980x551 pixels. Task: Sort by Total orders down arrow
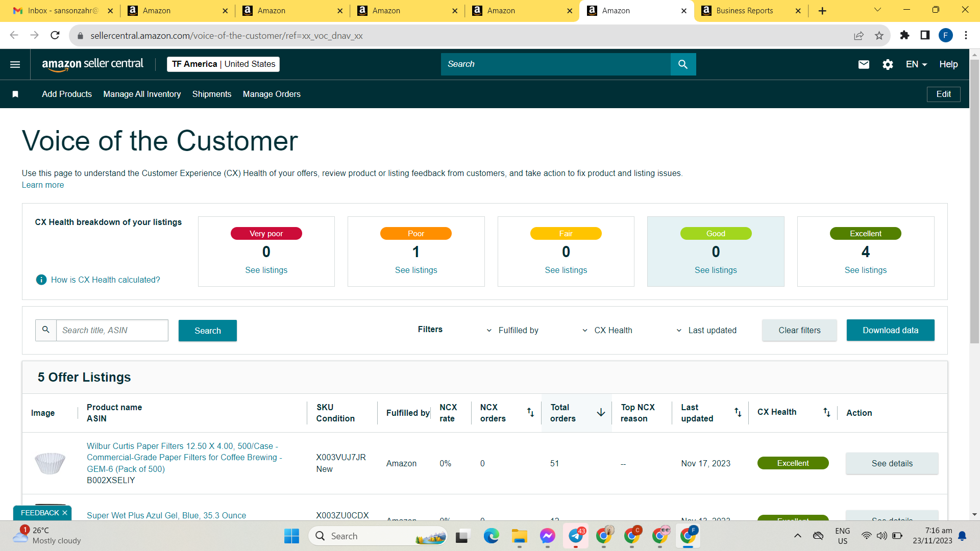[x=601, y=412]
